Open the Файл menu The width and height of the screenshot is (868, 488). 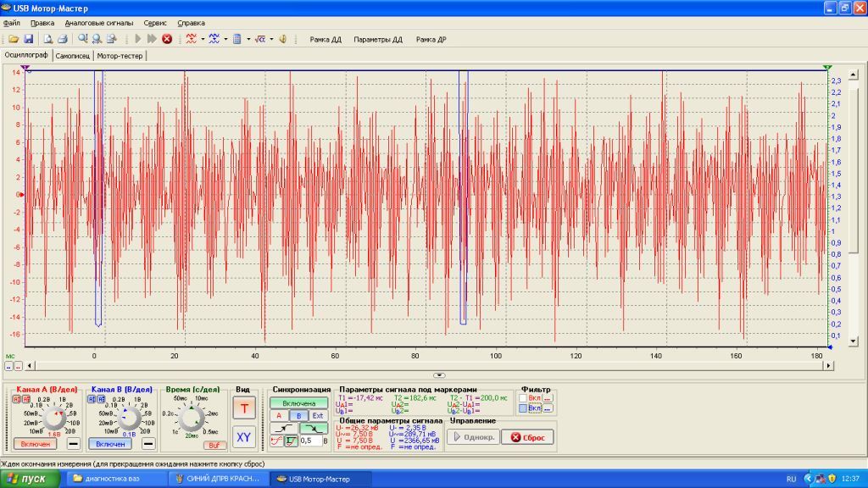click(x=12, y=23)
